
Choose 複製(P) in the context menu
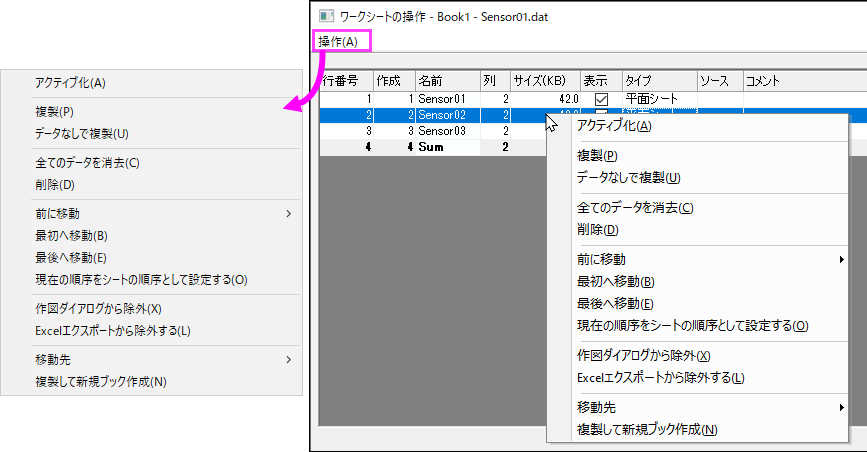[597, 156]
